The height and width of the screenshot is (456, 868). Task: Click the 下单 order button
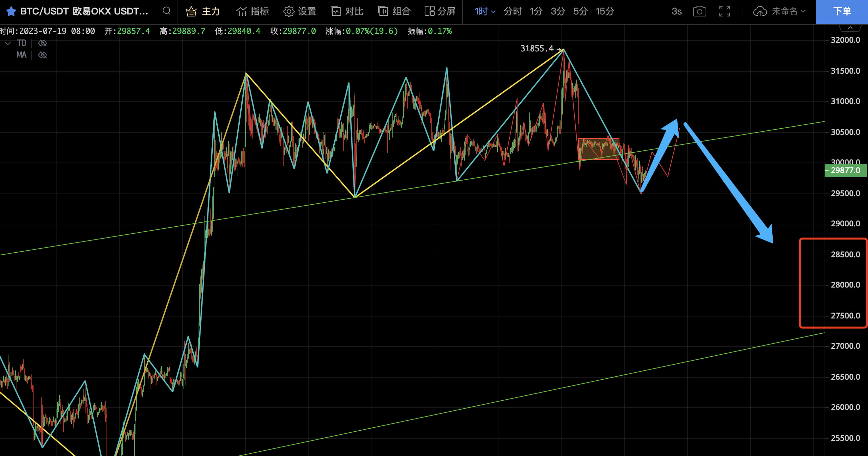point(842,12)
